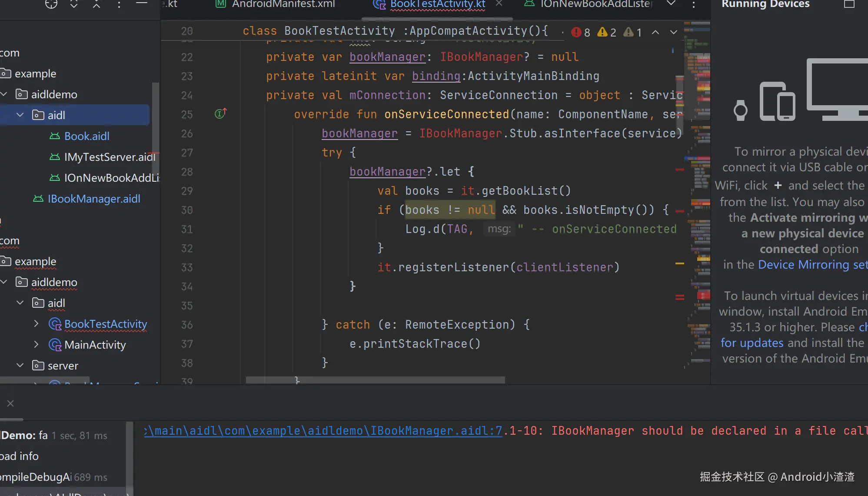Close the build output panel tab
This screenshot has height=496, width=868.
10,403
